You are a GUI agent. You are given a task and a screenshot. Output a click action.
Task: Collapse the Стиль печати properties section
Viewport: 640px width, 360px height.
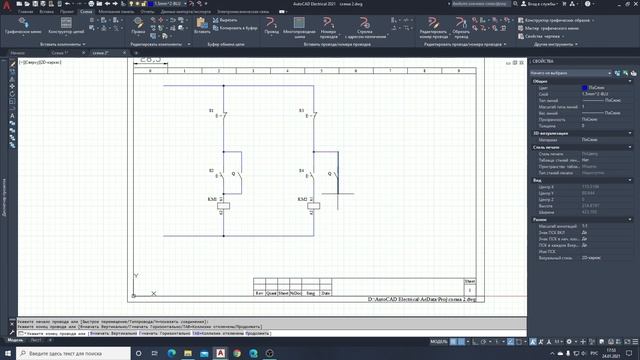tap(630, 147)
